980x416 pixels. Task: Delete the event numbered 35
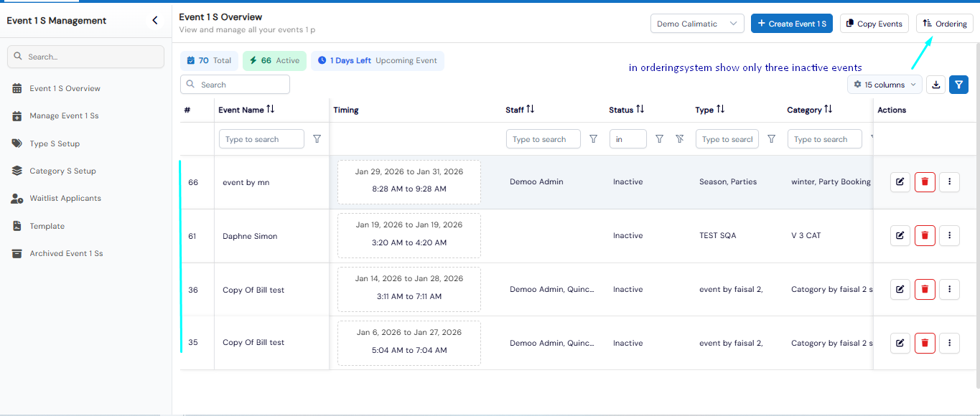(x=925, y=343)
